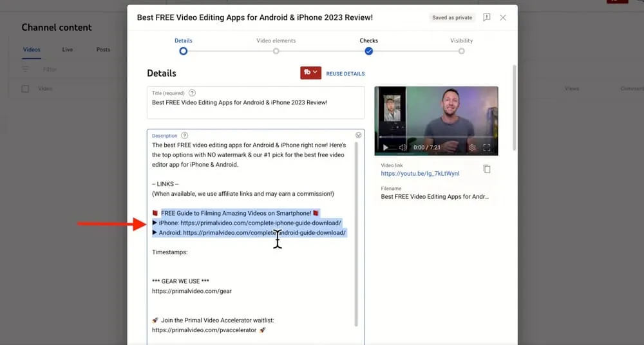The image size is (644, 345).
Task: Enter fullscreen on the video preview
Action: coord(487,147)
